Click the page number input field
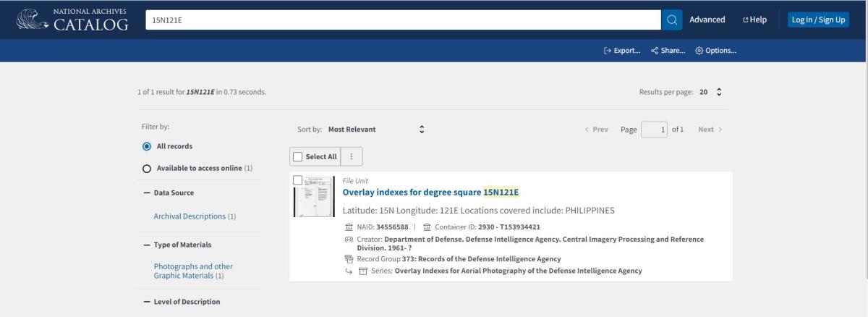 click(x=654, y=130)
